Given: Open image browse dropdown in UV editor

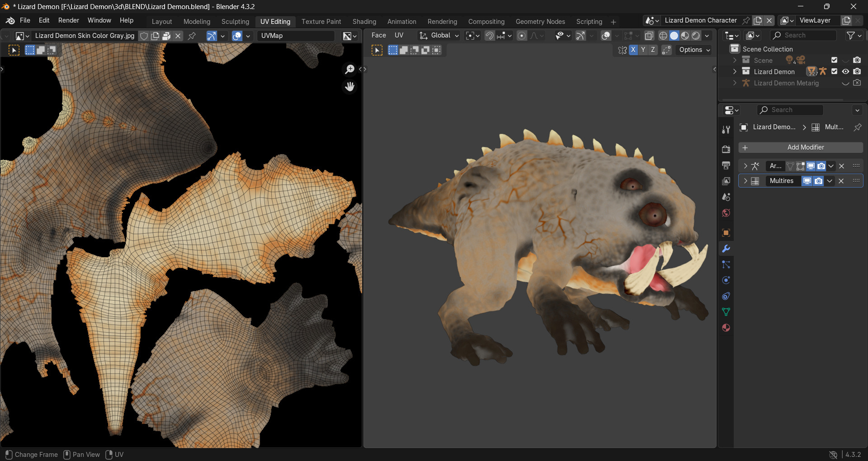Looking at the screenshot, I should 22,36.
